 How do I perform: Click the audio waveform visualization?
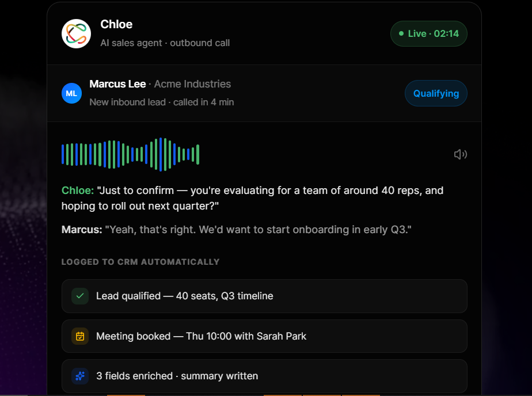(130, 155)
